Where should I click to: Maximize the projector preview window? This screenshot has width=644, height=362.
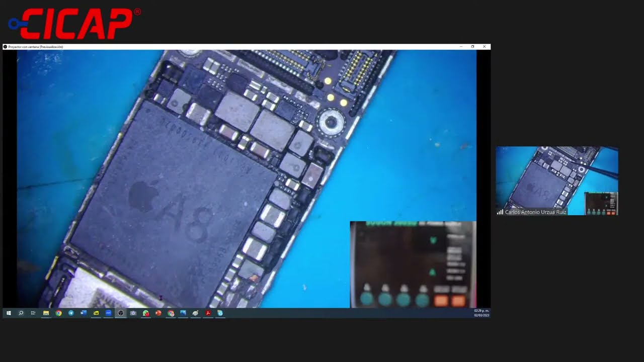(472, 47)
